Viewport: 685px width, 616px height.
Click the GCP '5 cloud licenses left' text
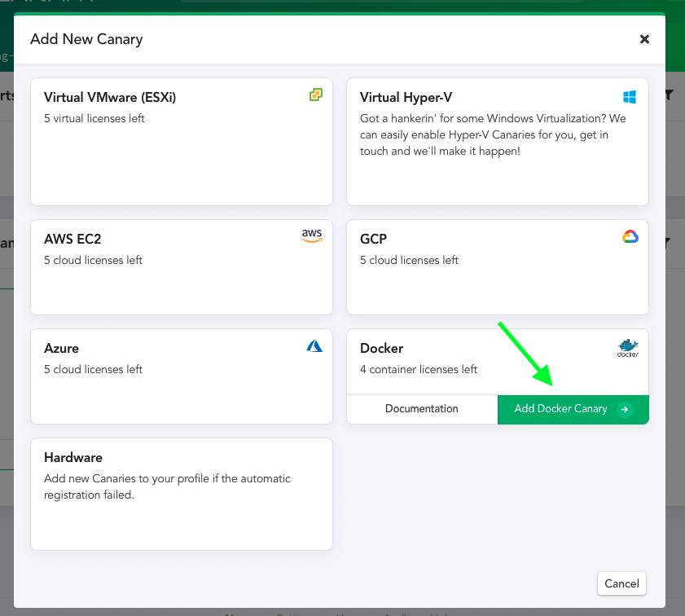point(410,261)
